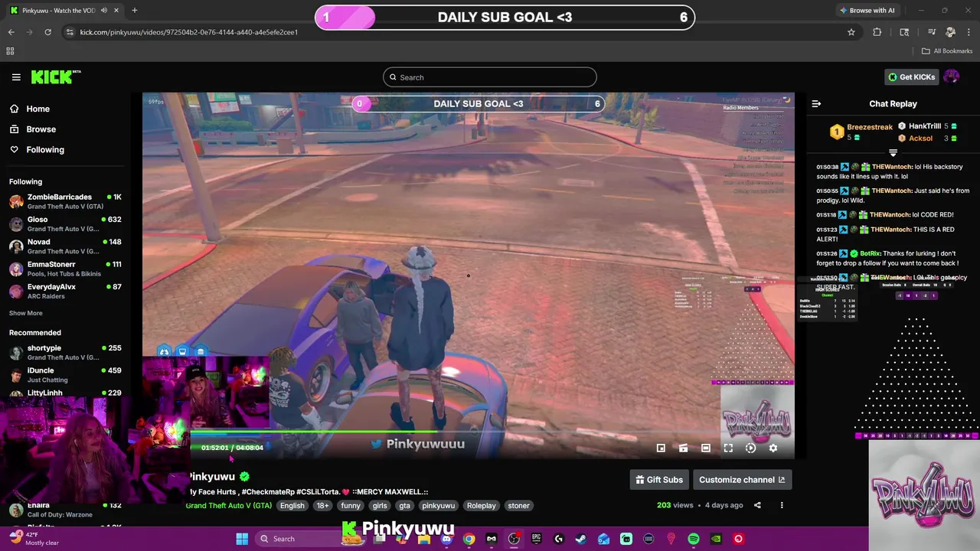Open Novad channel in sidebar
This screenshot has height=551, width=980.
coord(65,246)
